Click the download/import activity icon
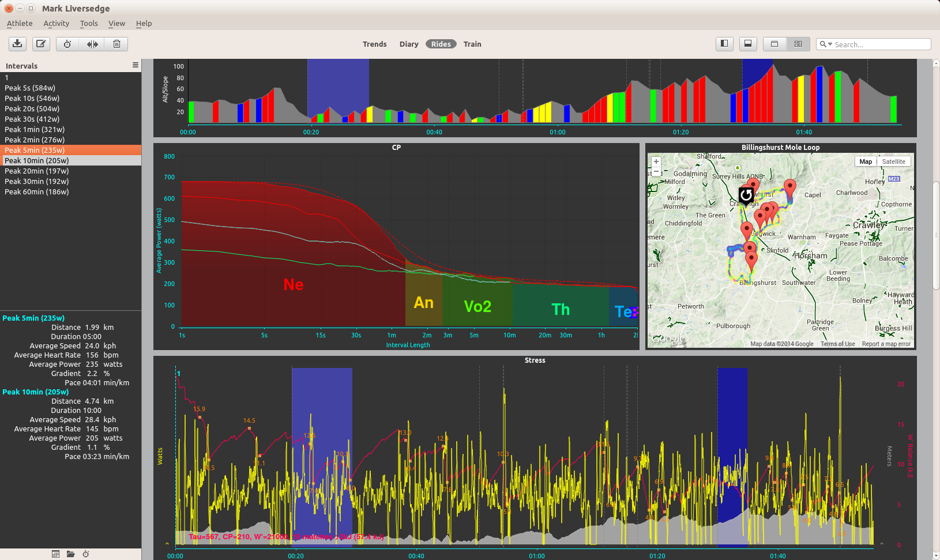This screenshot has width=940, height=560. pyautogui.click(x=18, y=44)
